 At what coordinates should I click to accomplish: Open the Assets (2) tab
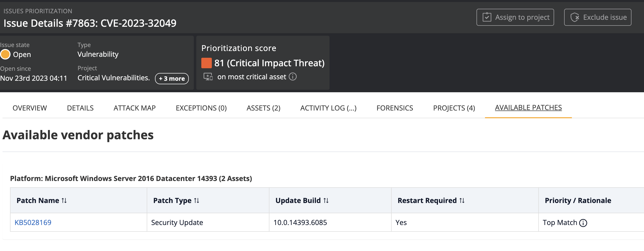coord(263,108)
